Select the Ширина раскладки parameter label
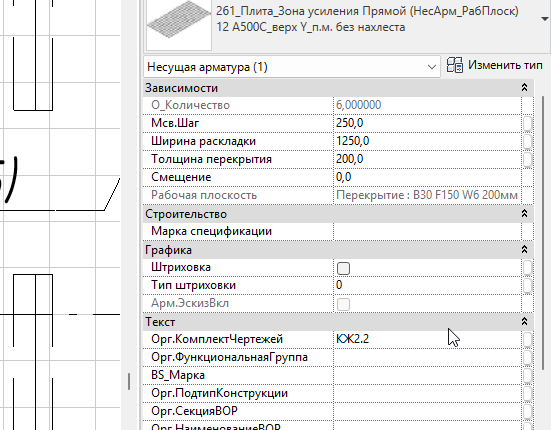 click(x=203, y=141)
